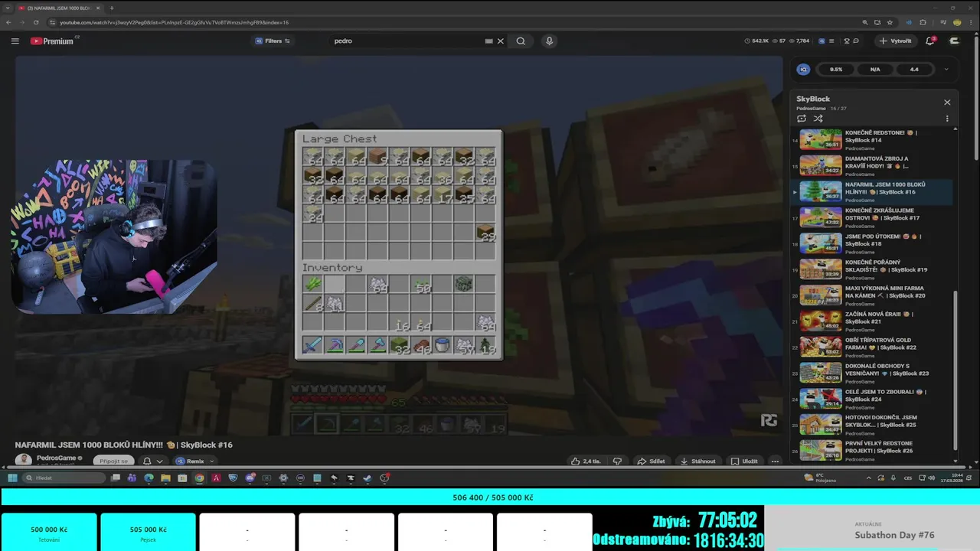980x551 pixels.
Task: Open the taskbar weather widget
Action: pyautogui.click(x=822, y=478)
